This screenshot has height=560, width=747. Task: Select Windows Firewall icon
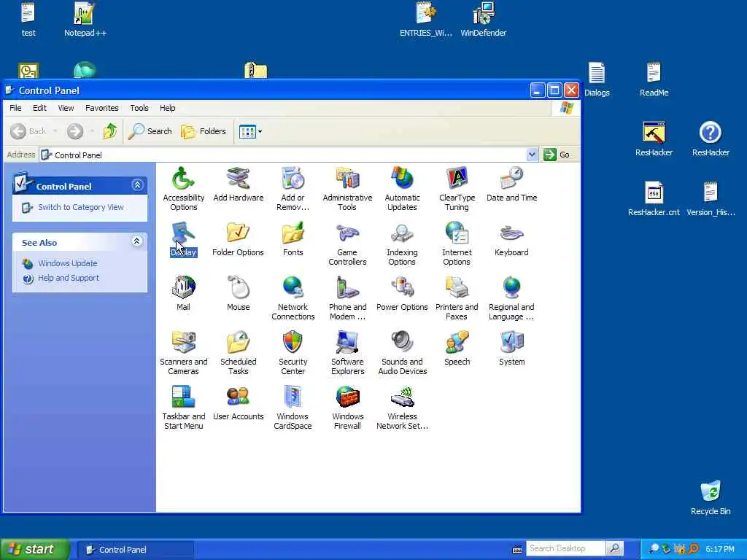point(347,397)
